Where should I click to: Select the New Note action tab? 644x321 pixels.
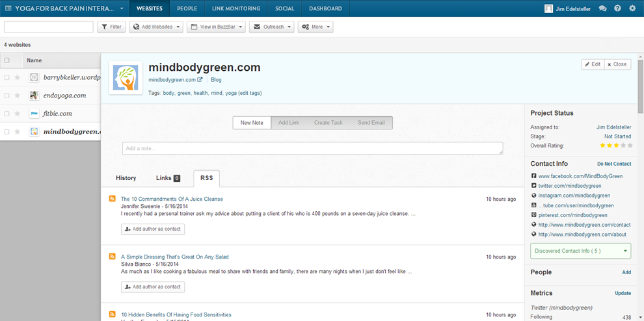[x=252, y=123]
